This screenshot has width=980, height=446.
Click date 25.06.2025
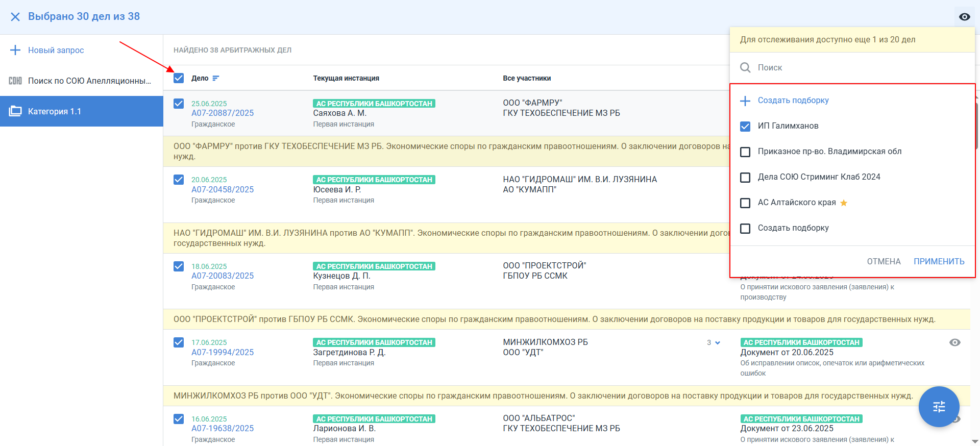click(209, 104)
